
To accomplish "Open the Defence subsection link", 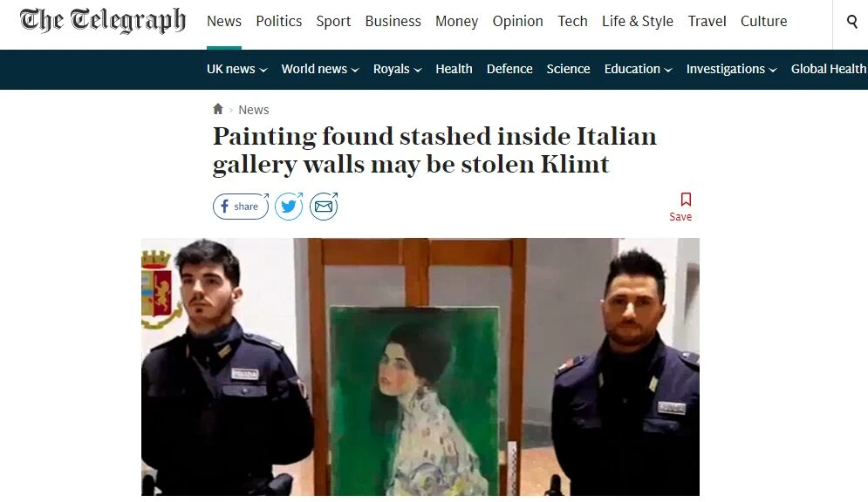I will pyautogui.click(x=509, y=69).
